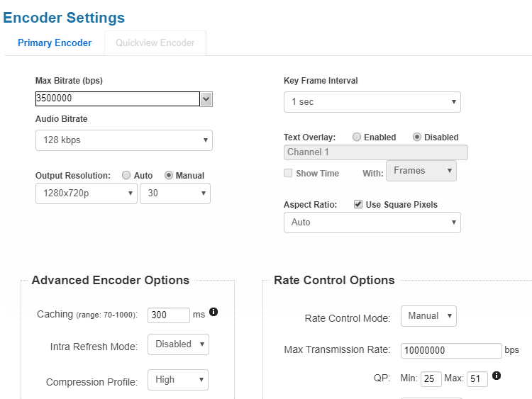Set Text Overlay to Disabled
Image resolution: width=532 pixels, height=399 pixels.
tap(417, 137)
